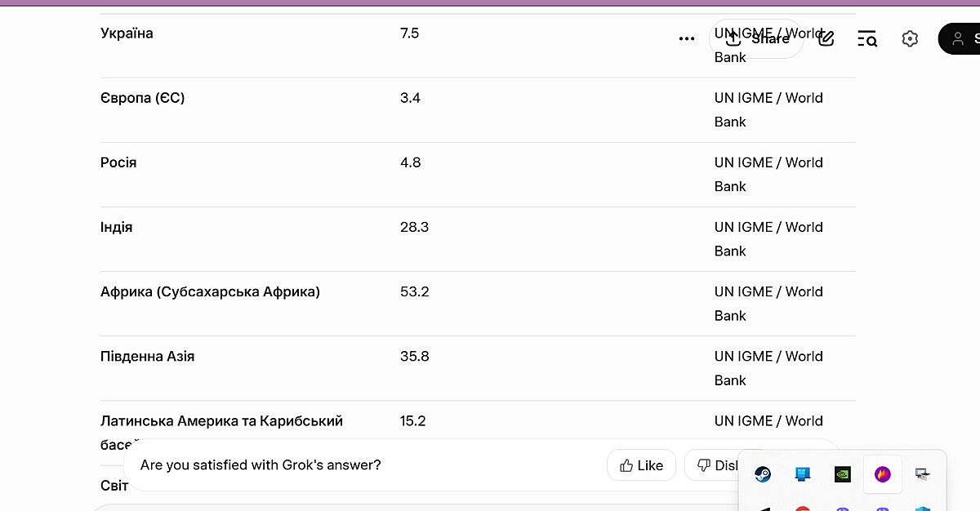Open Steam from the system tray
This screenshot has width=980, height=511.
(x=762, y=474)
